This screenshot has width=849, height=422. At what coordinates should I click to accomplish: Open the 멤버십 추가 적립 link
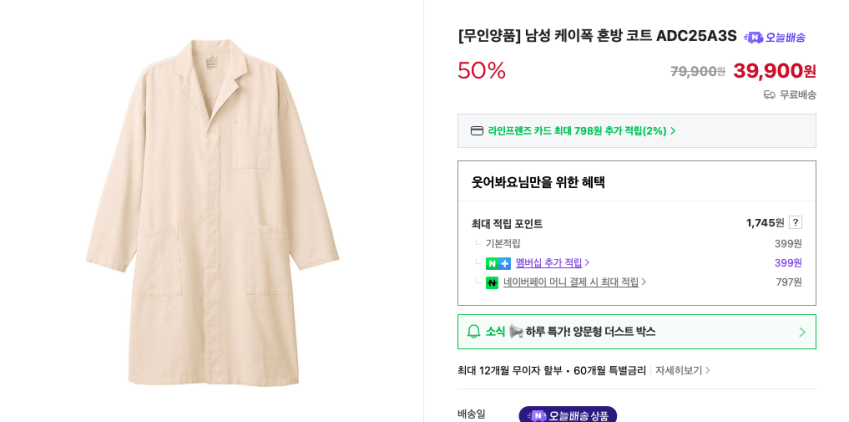552,263
